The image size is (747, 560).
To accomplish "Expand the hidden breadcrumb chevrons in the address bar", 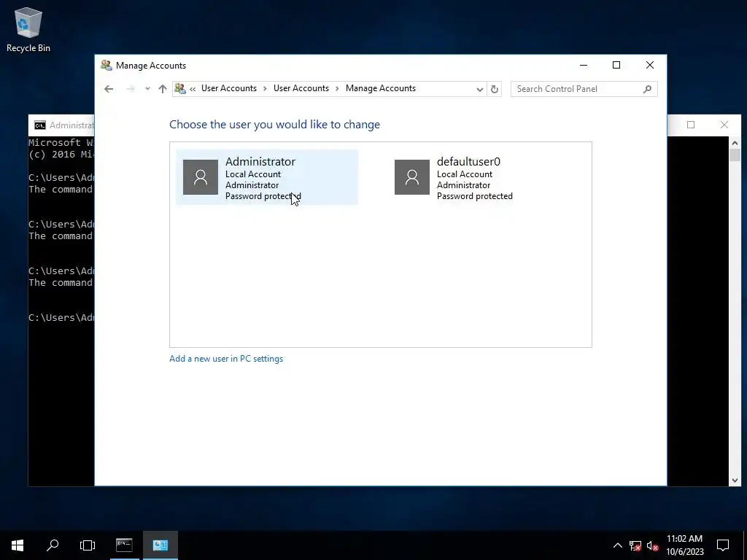I will coord(193,88).
